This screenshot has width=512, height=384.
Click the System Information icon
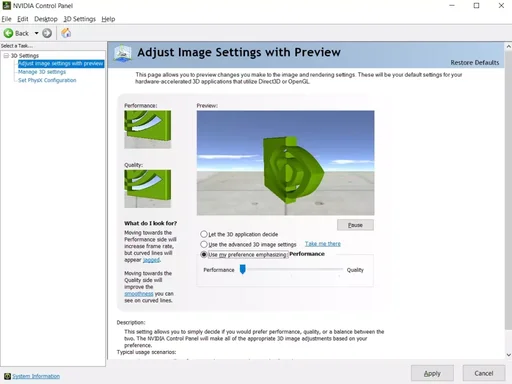click(7, 376)
